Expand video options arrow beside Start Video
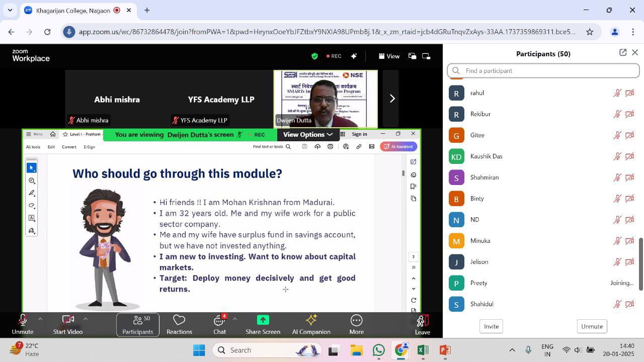 86,319
